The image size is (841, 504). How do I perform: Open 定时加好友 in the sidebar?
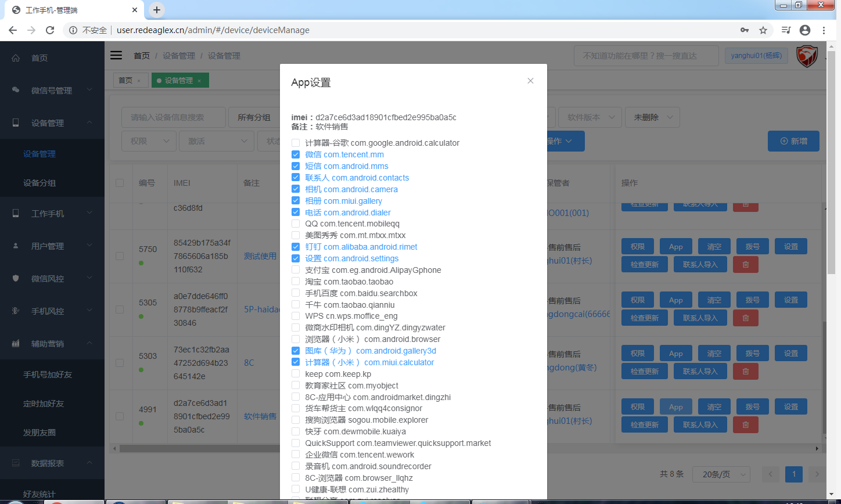click(44, 404)
